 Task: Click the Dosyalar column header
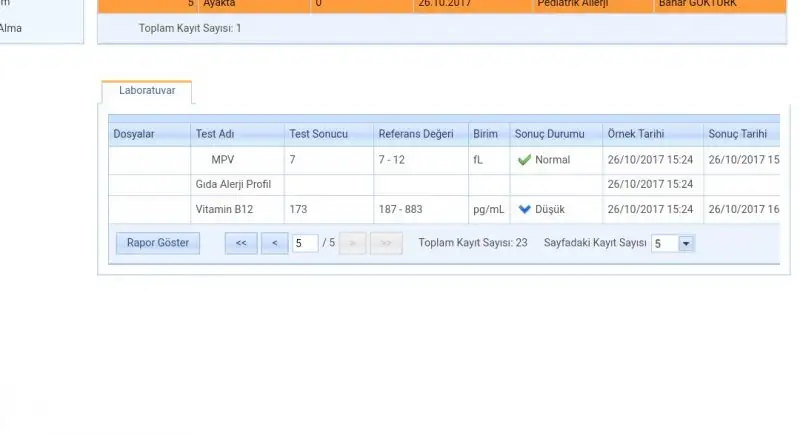pyautogui.click(x=134, y=134)
